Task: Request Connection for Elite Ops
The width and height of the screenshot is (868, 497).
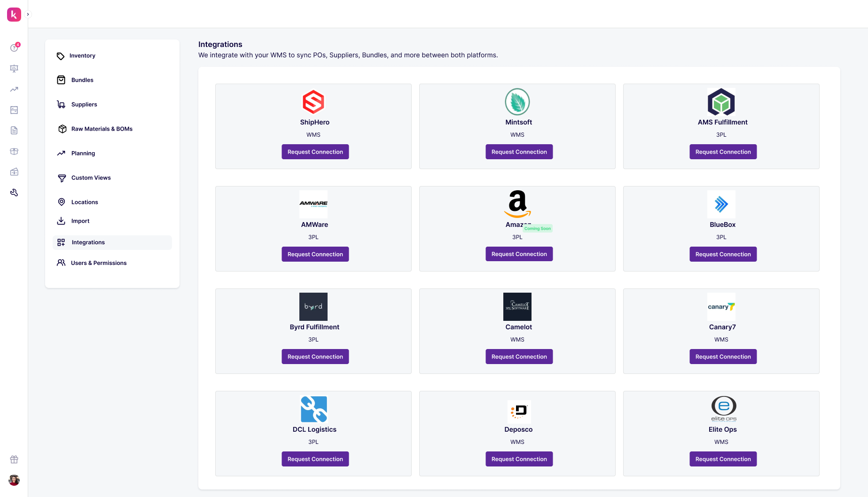Action: (x=723, y=459)
